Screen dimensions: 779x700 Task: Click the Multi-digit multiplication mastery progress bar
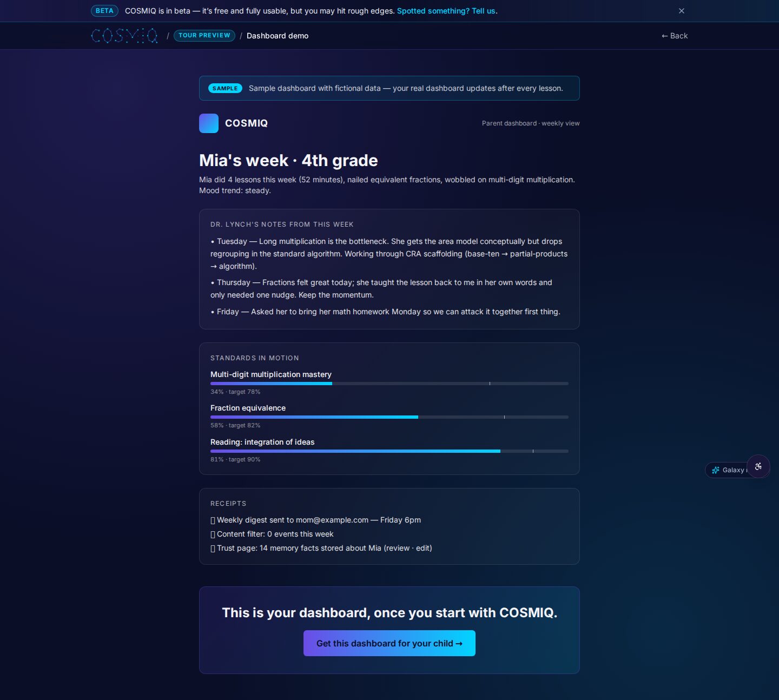click(x=389, y=384)
